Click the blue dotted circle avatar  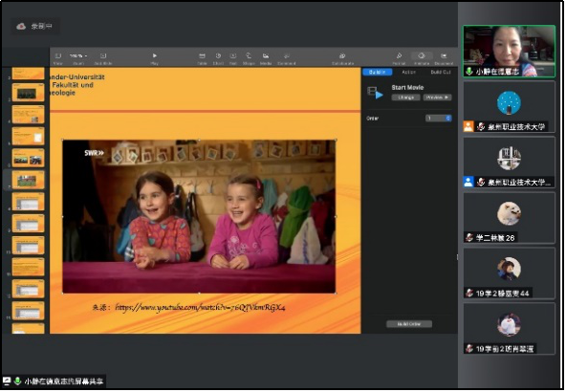pyautogui.click(x=509, y=103)
